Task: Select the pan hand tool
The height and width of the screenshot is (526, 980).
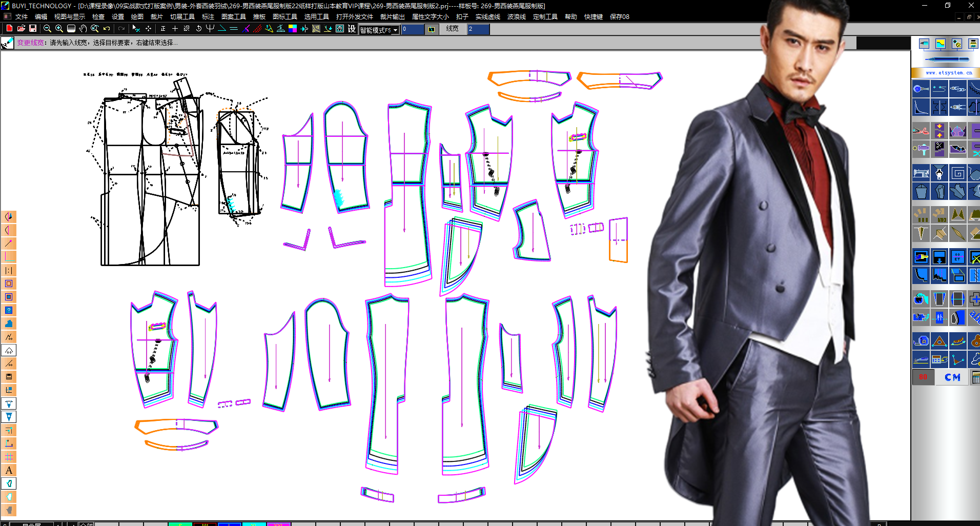Action: [x=83, y=28]
